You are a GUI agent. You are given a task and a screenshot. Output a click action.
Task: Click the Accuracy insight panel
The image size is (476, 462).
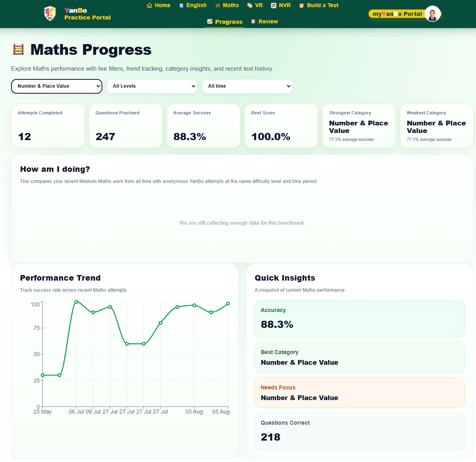click(360, 319)
